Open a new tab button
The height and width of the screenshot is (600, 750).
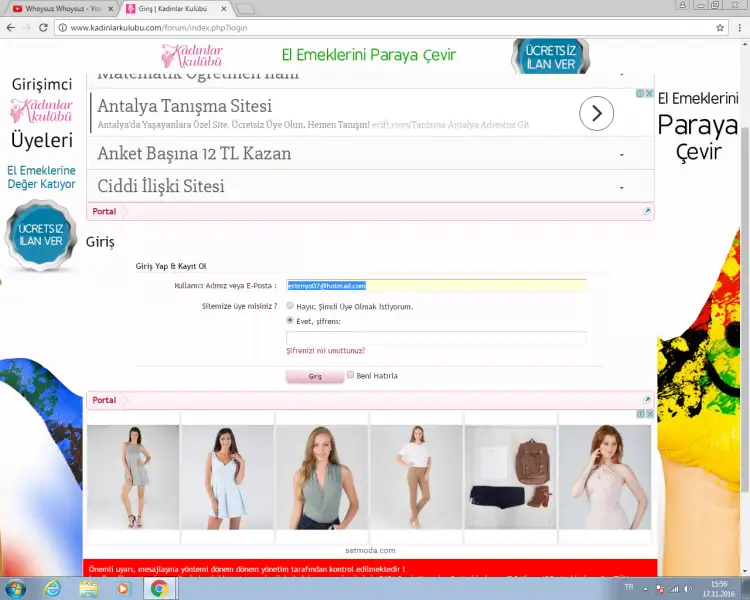[246, 9]
